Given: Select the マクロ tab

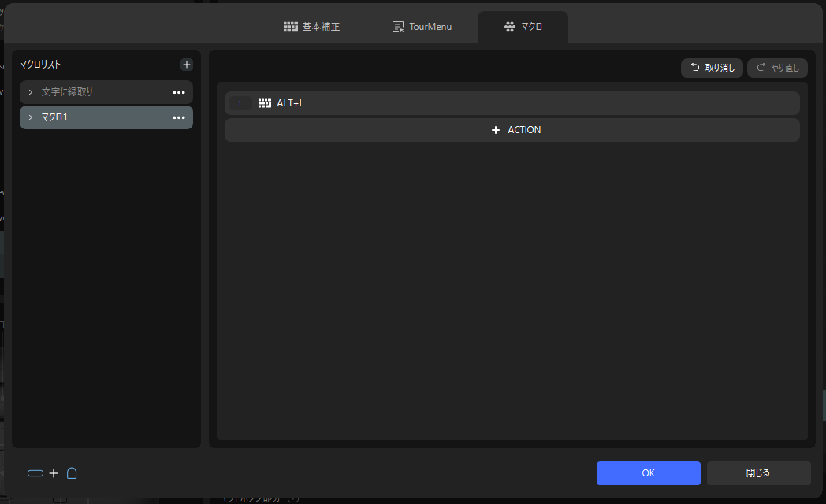Looking at the screenshot, I should pos(523,27).
